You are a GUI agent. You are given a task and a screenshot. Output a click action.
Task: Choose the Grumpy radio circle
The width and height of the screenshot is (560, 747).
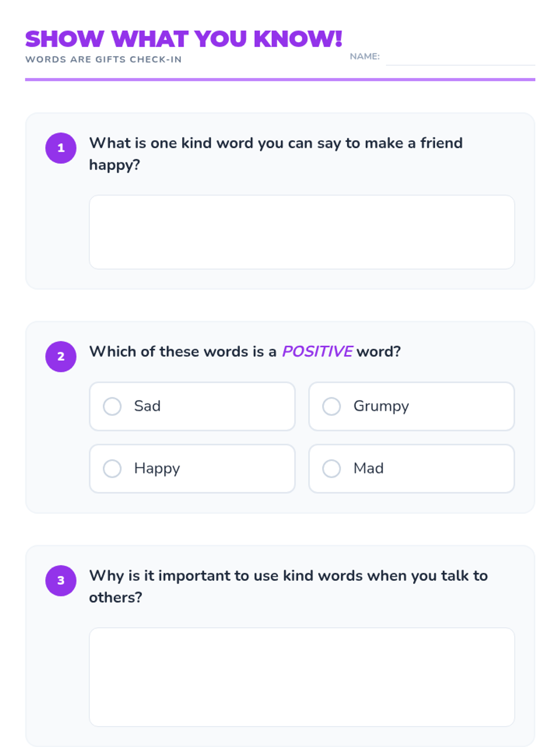(x=331, y=406)
